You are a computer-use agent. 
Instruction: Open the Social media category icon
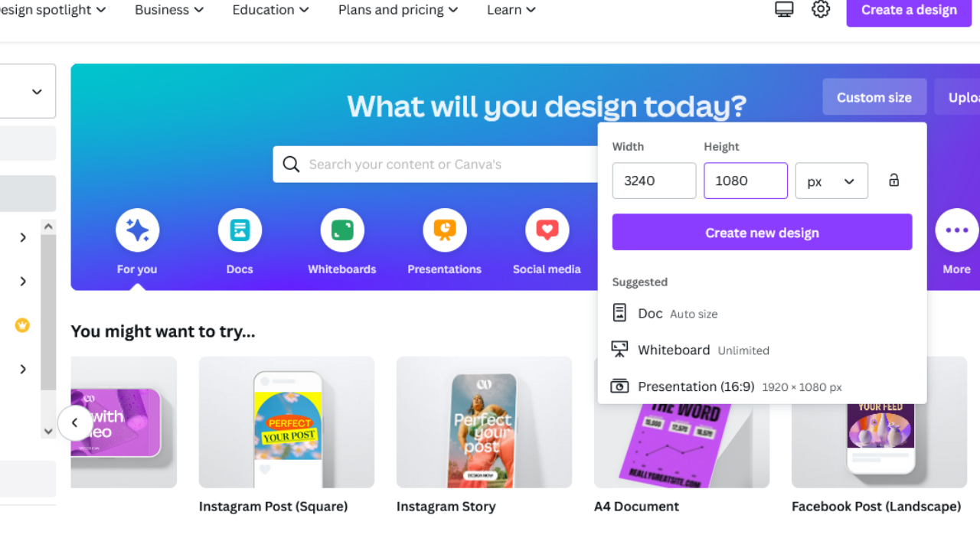[547, 230]
